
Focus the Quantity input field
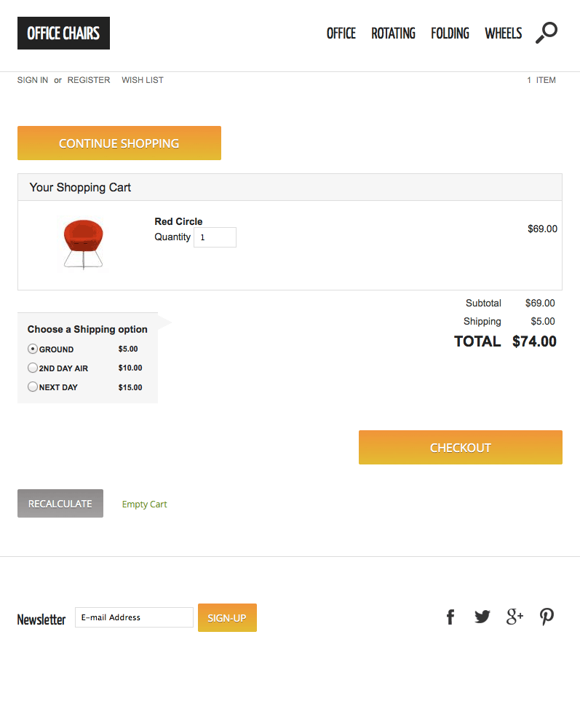pyautogui.click(x=215, y=237)
